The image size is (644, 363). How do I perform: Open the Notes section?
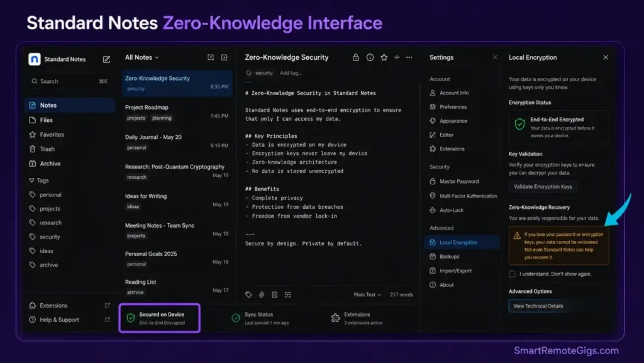[x=69, y=105]
